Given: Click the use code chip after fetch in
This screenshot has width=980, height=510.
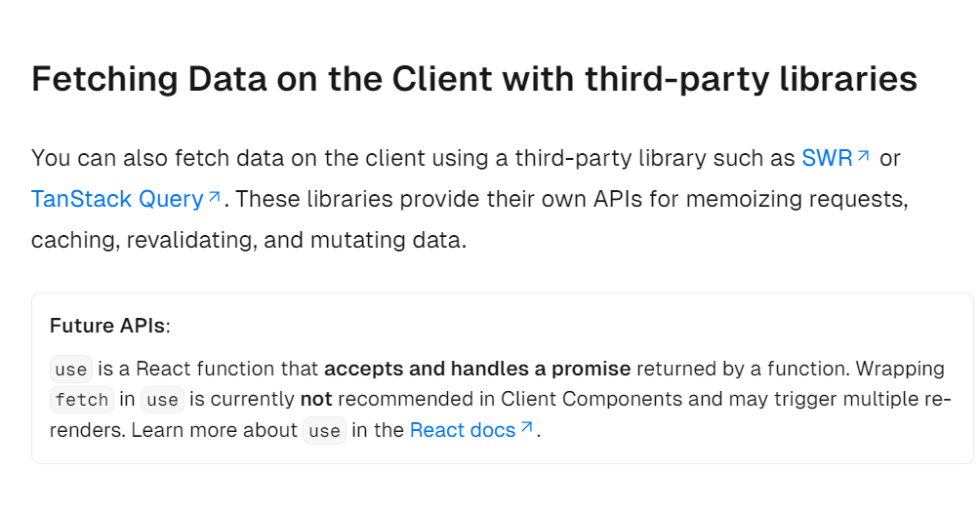Looking at the screenshot, I should click(162, 400).
